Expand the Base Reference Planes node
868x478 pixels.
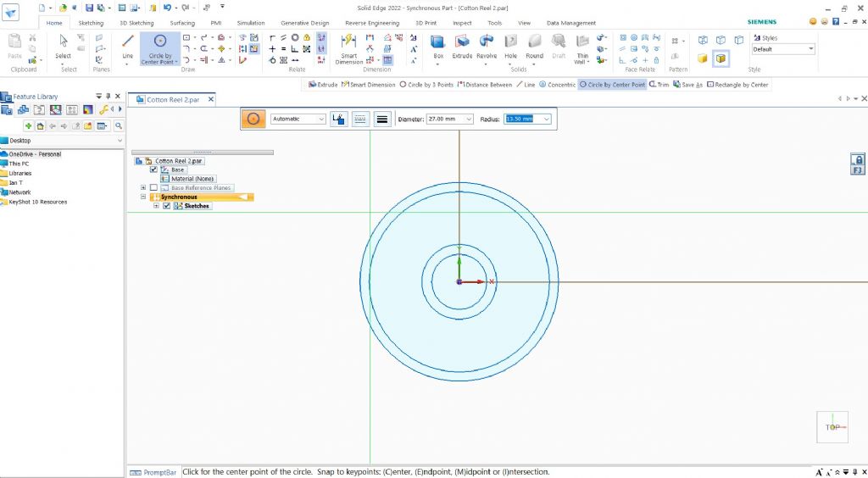pyautogui.click(x=143, y=187)
